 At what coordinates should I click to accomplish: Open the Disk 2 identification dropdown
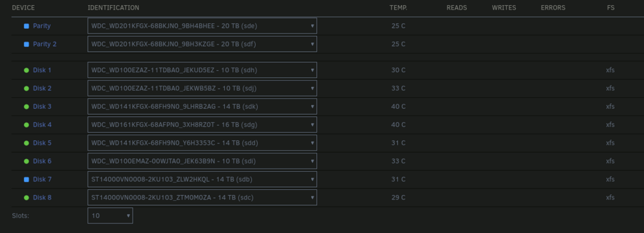pos(202,88)
